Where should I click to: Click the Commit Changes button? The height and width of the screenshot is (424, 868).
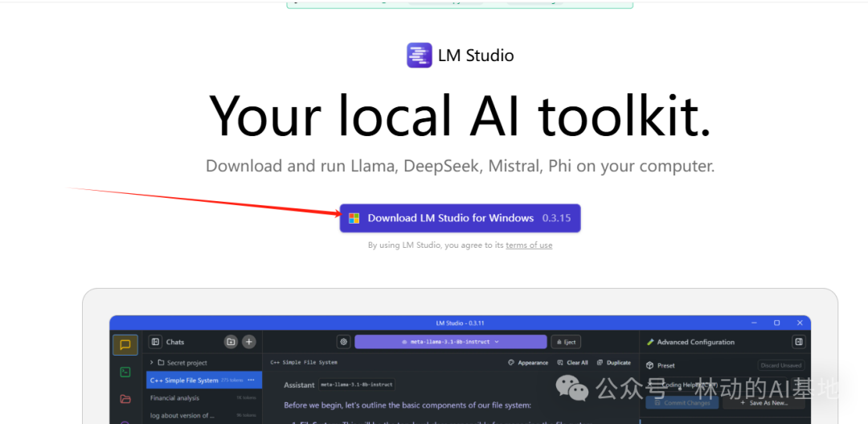[x=682, y=403]
